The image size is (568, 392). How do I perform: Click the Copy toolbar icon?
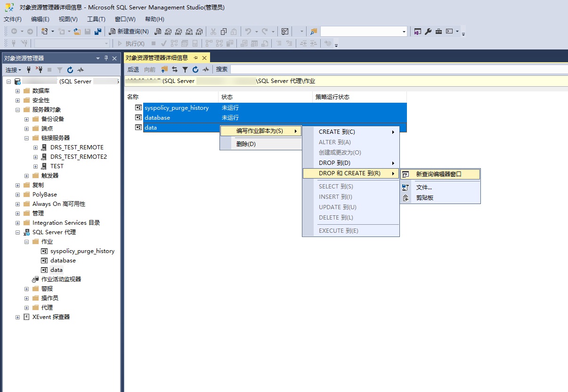224,32
